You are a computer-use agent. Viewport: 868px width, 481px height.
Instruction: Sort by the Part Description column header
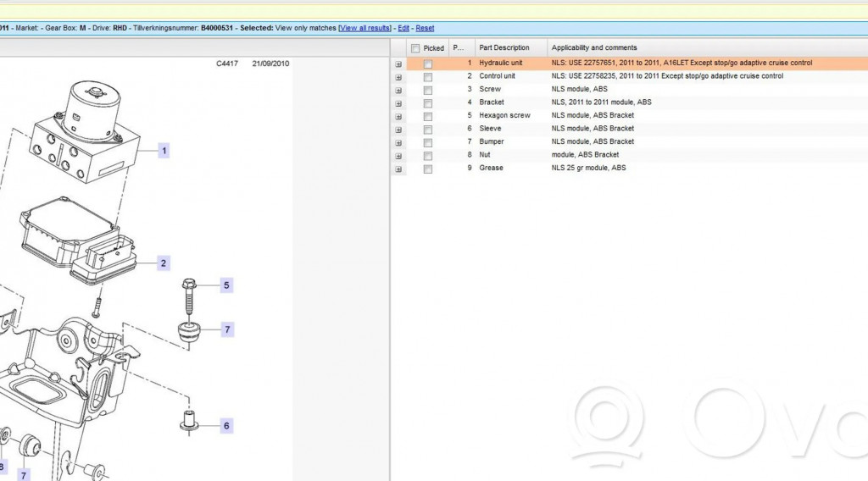pos(504,48)
